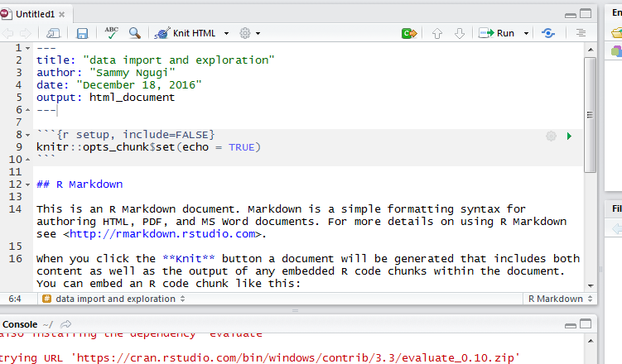The height and width of the screenshot is (364, 622).
Task: Knit the document to HTML
Action: (186, 33)
